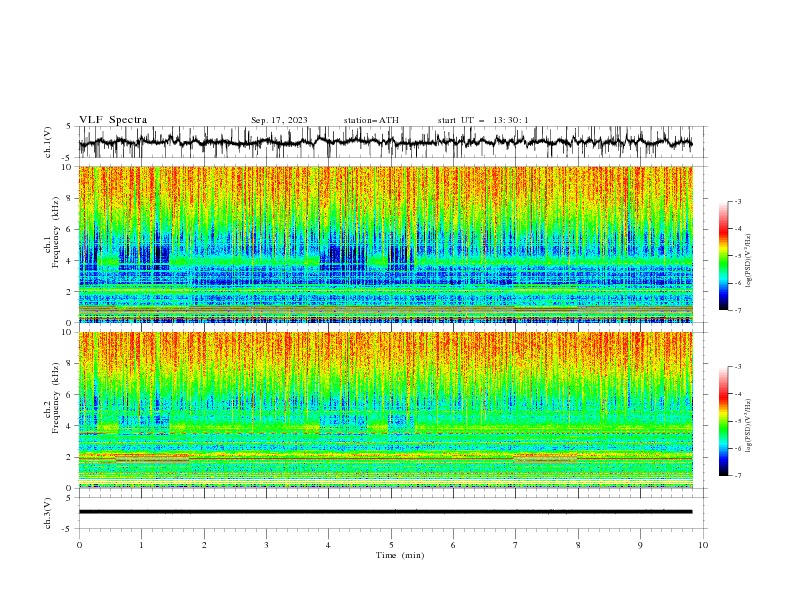792x612 pixels.
Task: Click the "start UT = 13:30:1" text
Action: point(483,120)
